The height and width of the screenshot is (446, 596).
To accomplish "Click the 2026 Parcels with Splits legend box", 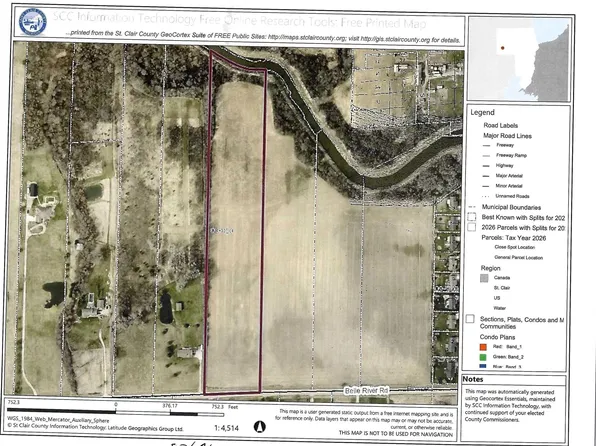I will [472, 227].
